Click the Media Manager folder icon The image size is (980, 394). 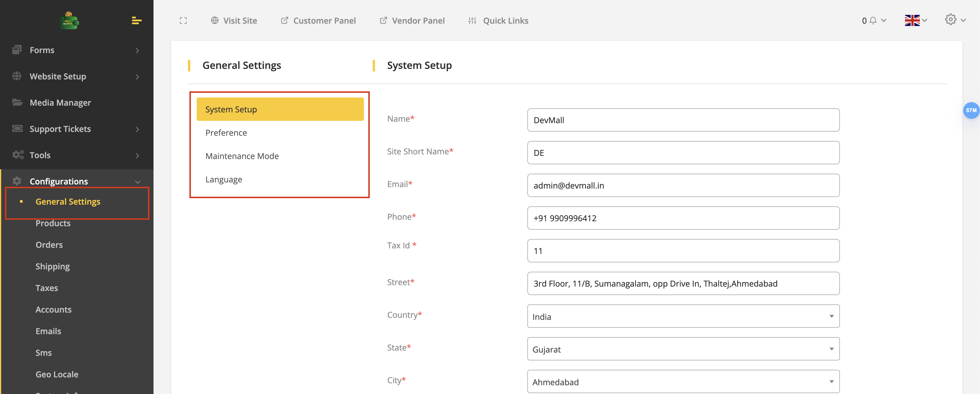(17, 102)
